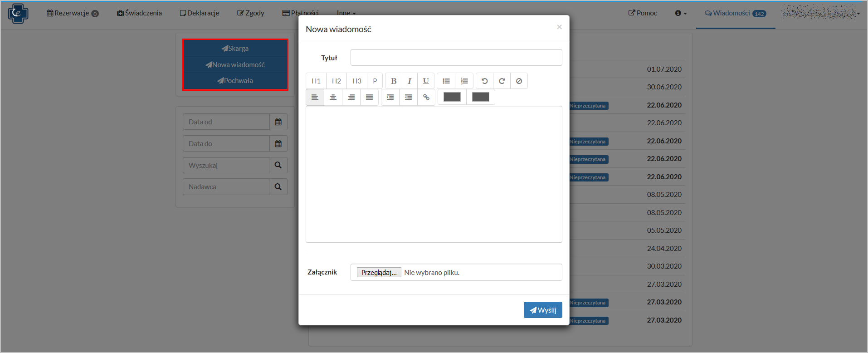Send the message with Wyślij
Image resolution: width=868 pixels, height=353 pixels.
point(543,310)
